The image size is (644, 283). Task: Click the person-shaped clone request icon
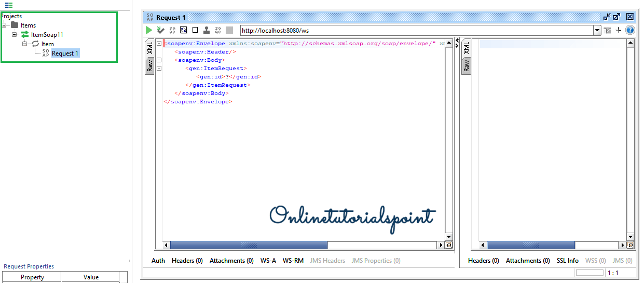[207, 31]
